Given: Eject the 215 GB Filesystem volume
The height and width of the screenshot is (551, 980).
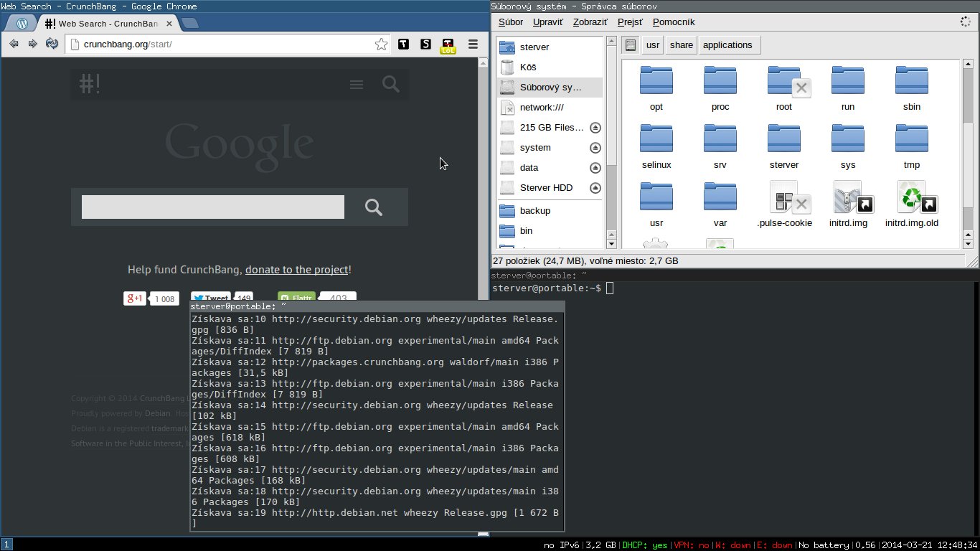Looking at the screenshot, I should point(595,128).
